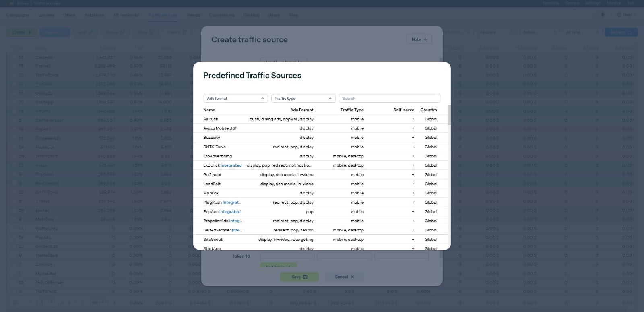The width and height of the screenshot is (644, 312).
Task: Open Monitor in the top bar
Action: pos(614,3)
